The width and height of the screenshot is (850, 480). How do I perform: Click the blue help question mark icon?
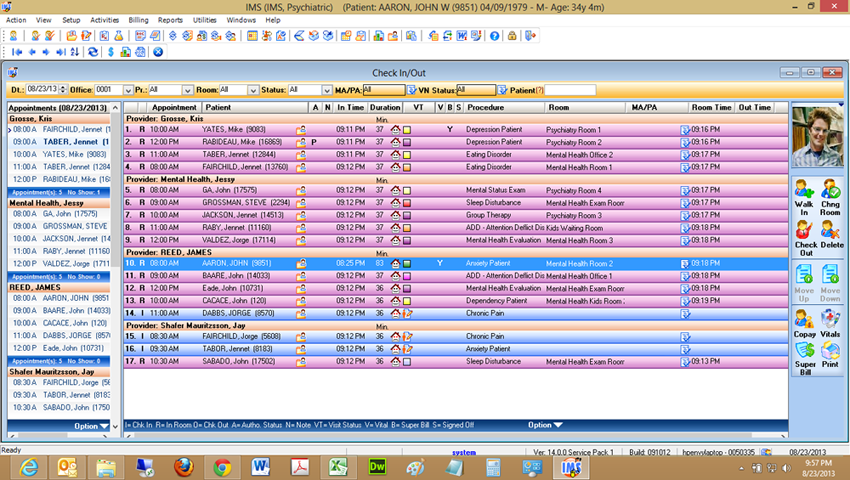494,36
